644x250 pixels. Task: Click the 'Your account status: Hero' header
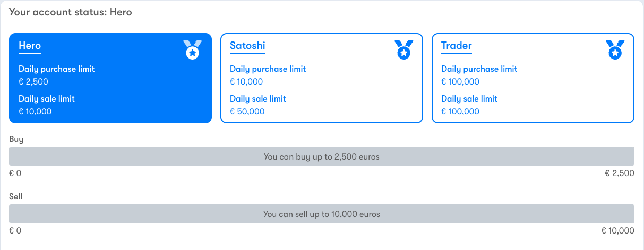(x=71, y=12)
